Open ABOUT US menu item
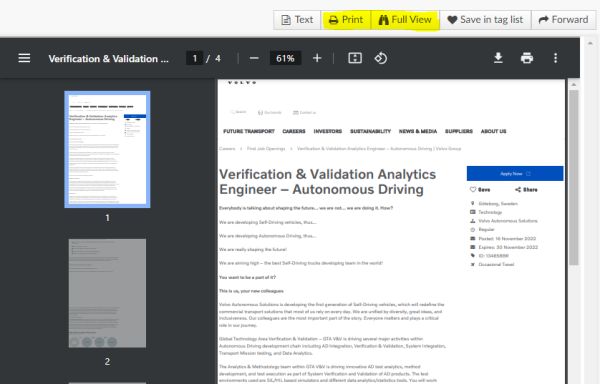The image size is (600, 384). [493, 131]
